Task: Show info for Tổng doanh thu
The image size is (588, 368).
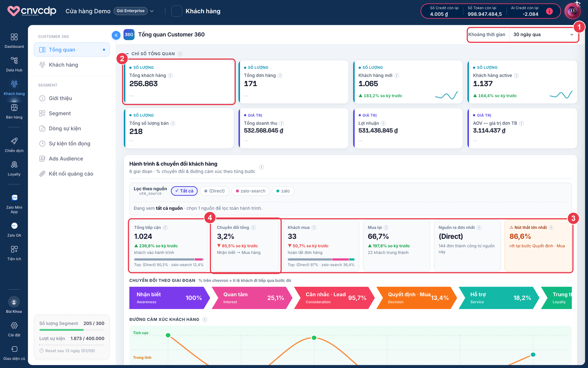Action: pyautogui.click(x=282, y=123)
